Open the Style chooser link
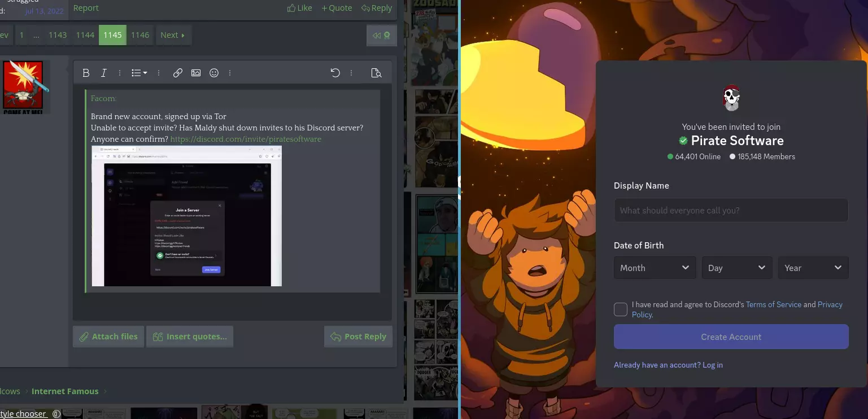868x419 pixels. (23, 414)
